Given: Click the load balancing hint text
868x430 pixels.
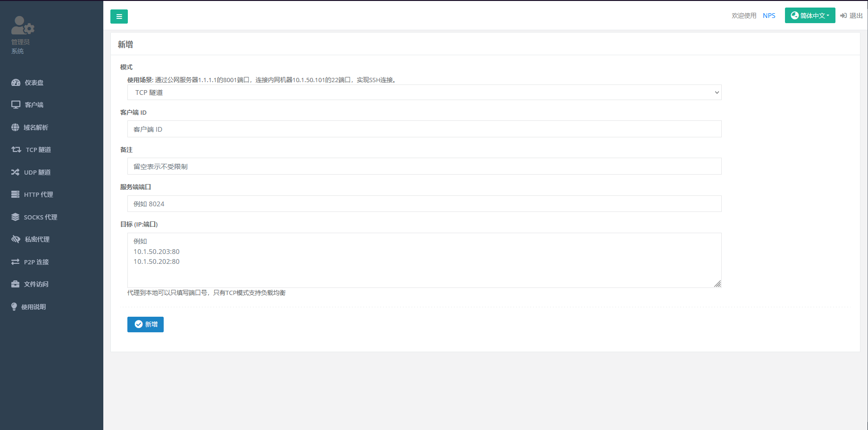Looking at the screenshot, I should 206,293.
